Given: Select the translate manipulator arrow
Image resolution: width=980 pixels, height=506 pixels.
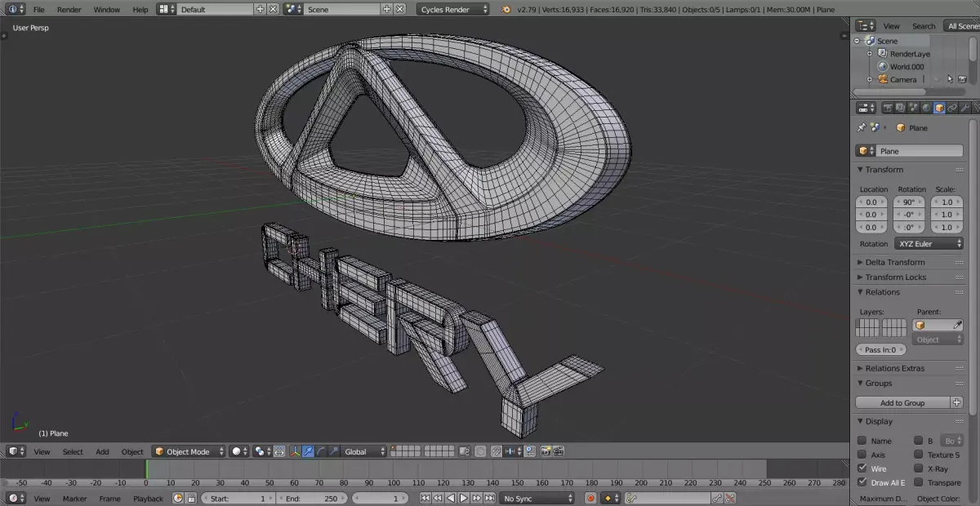Looking at the screenshot, I should point(308,451).
